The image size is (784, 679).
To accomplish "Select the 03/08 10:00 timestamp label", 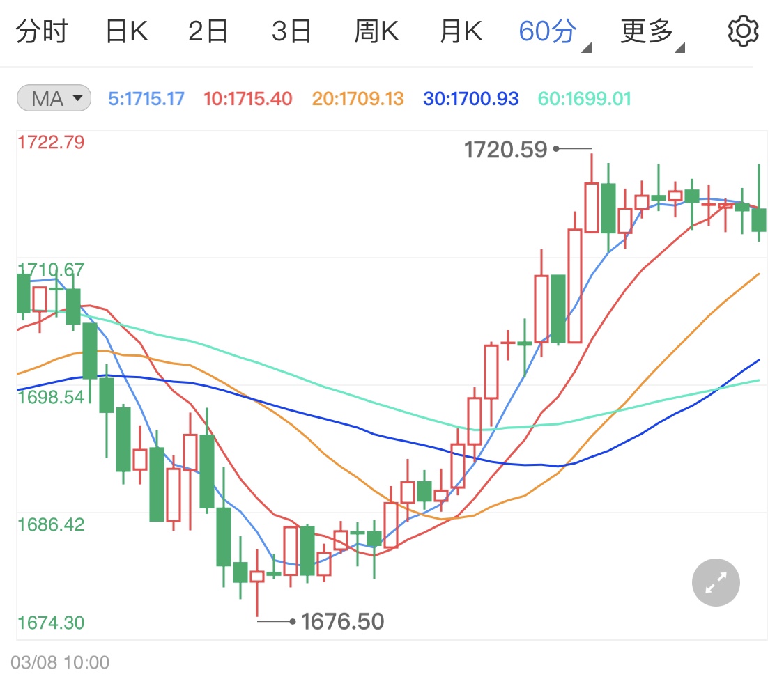I will click(x=54, y=662).
